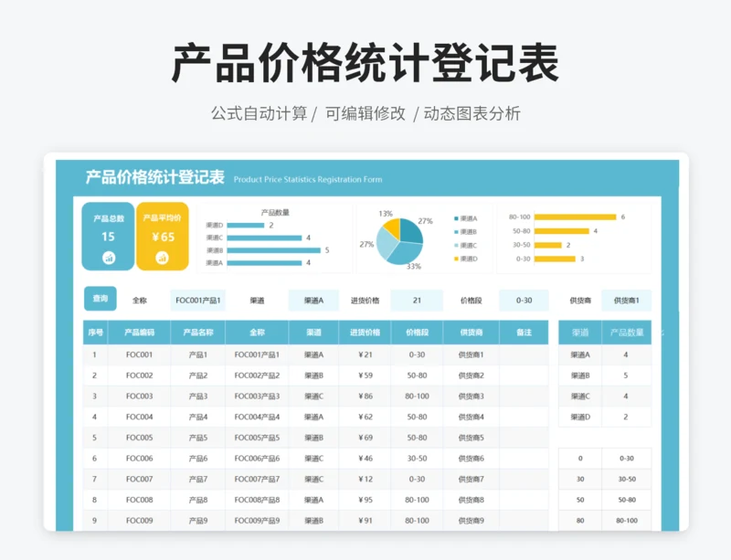Click the 渠道C legend swatch

(456, 245)
